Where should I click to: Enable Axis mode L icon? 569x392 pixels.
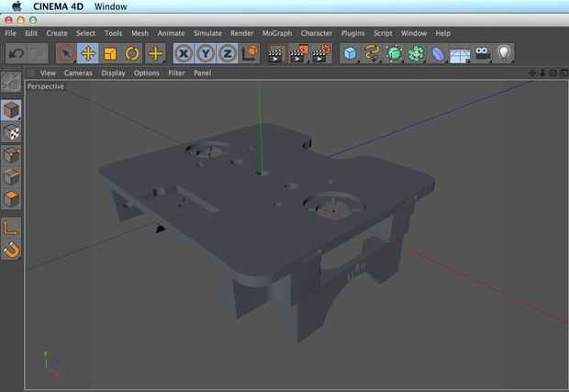click(11, 228)
